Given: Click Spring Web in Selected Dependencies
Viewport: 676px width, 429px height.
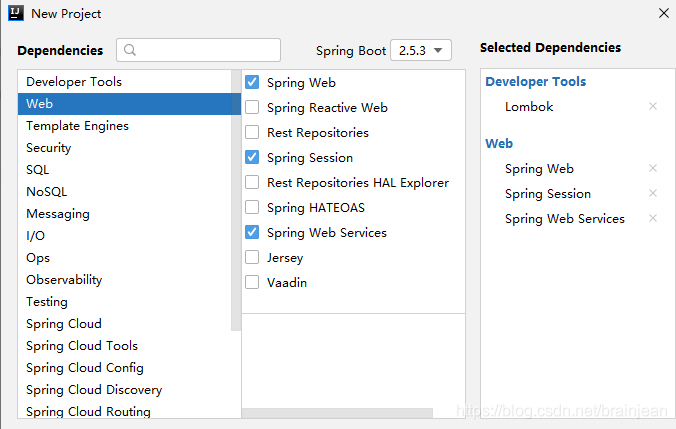Looking at the screenshot, I should (539, 169).
